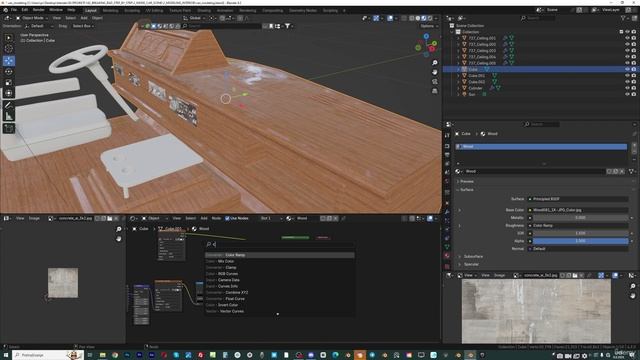640x360 pixels.
Task: Toggle visibility of the Collection row
Action: pyautogui.click(x=627, y=32)
